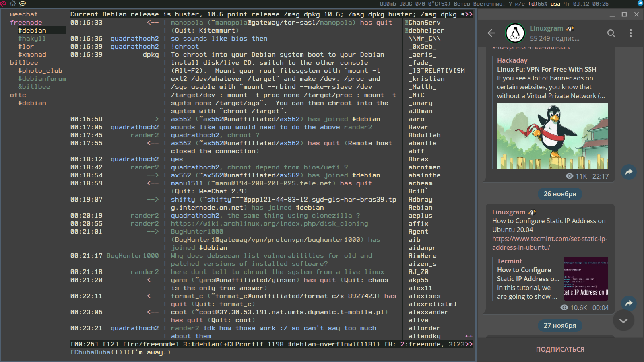Click the dpkg bot nick at 00:16:39
644x362 pixels.
click(151, 55)
